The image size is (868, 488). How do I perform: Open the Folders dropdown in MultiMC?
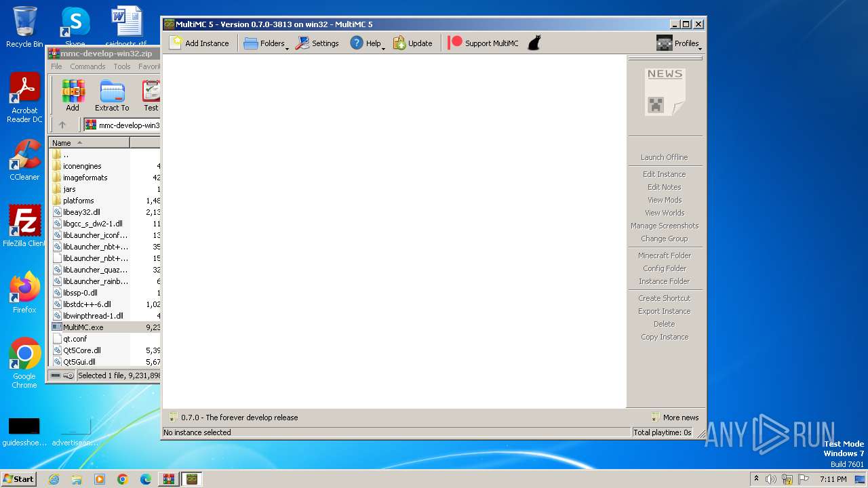[265, 43]
